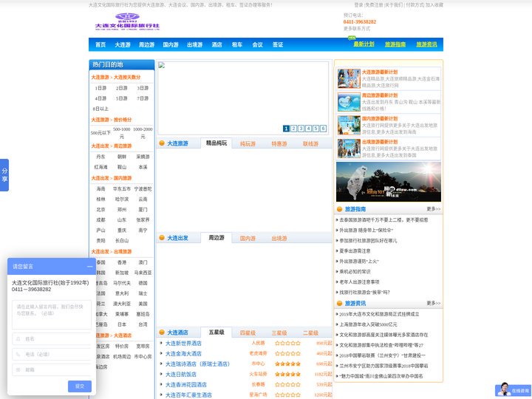Click the 免费注册 link at top
This screenshot has height=399, width=532.
[x=374, y=5]
